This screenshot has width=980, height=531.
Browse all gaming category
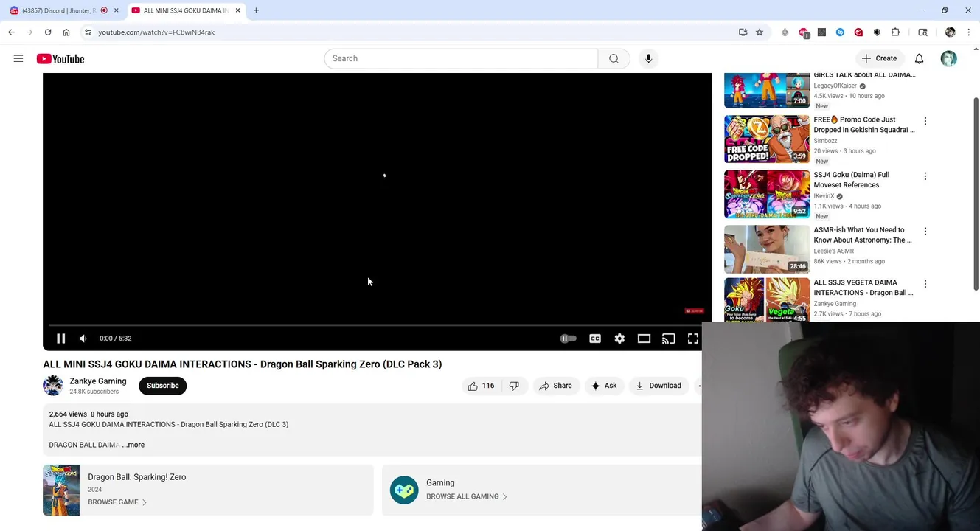(467, 496)
